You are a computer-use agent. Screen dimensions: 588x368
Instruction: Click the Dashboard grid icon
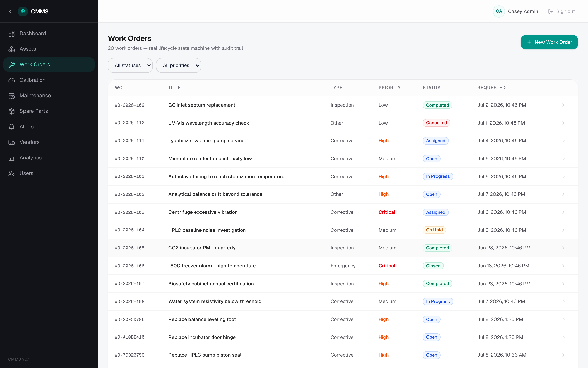(x=12, y=34)
